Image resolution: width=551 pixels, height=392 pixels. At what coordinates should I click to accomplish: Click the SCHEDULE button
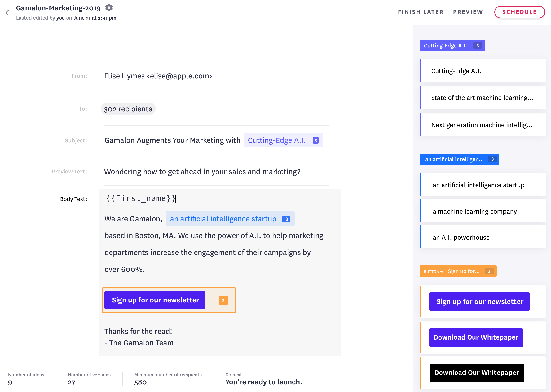pos(519,12)
